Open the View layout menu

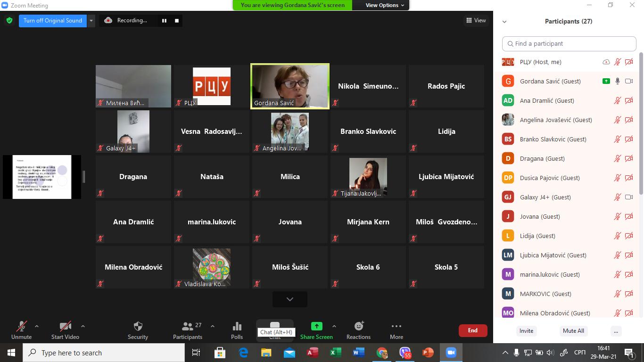click(476, 20)
